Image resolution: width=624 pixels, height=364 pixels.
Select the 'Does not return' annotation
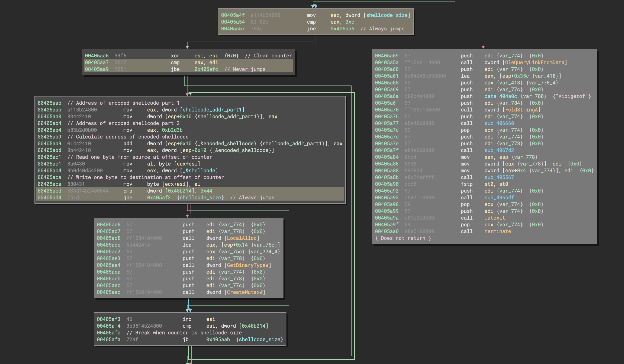pyautogui.click(x=403, y=238)
